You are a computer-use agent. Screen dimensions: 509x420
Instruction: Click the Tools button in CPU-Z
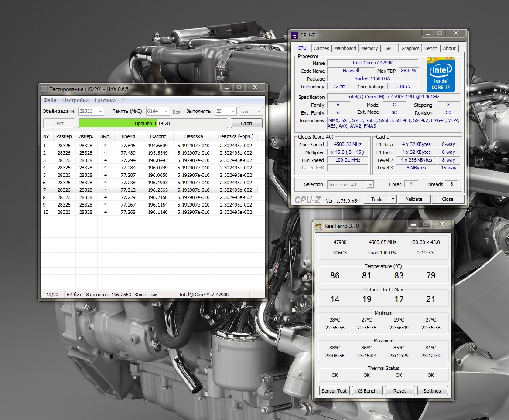(x=376, y=199)
